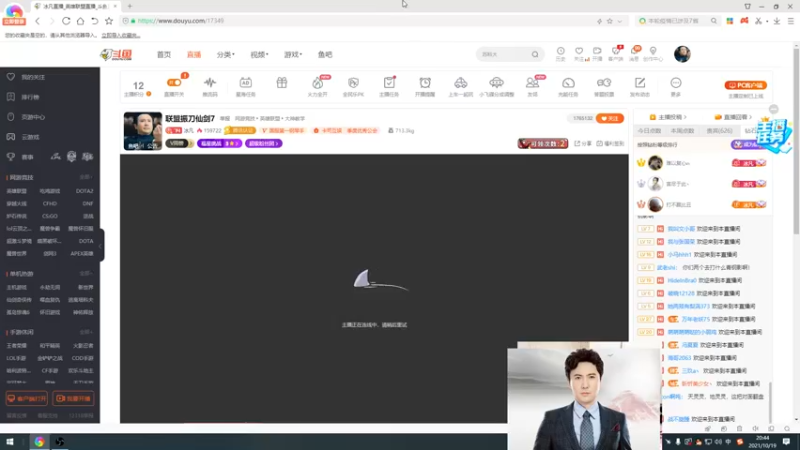
Task: Open the alarm clock 开播提醒 icon
Action: pyautogui.click(x=425, y=83)
